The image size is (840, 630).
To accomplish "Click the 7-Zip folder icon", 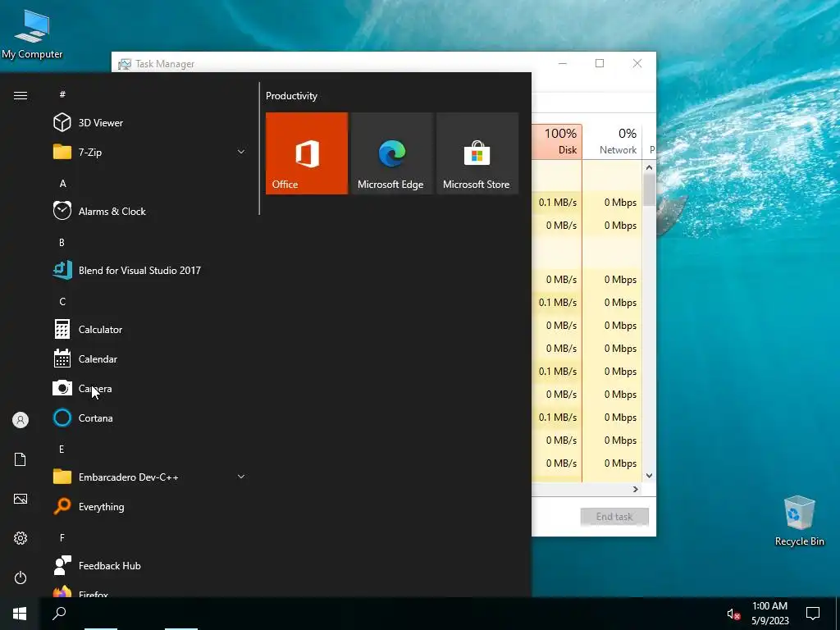I will [x=62, y=152].
